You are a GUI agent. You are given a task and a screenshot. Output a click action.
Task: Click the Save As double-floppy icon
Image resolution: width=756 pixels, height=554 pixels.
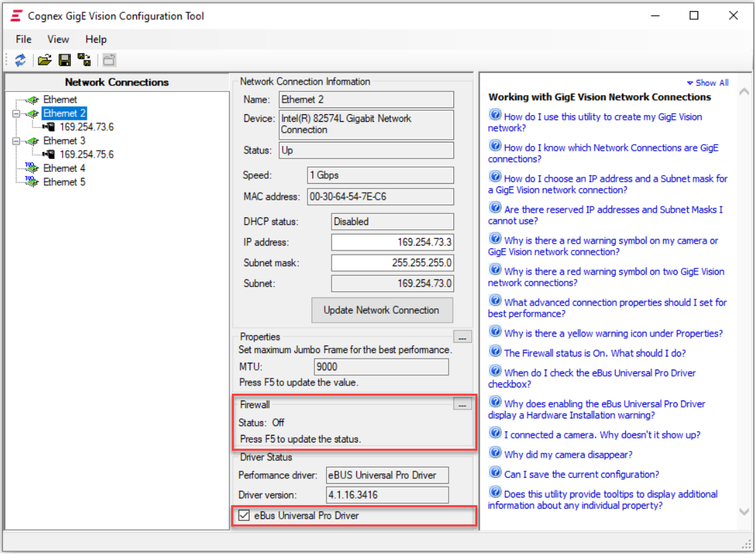85,61
